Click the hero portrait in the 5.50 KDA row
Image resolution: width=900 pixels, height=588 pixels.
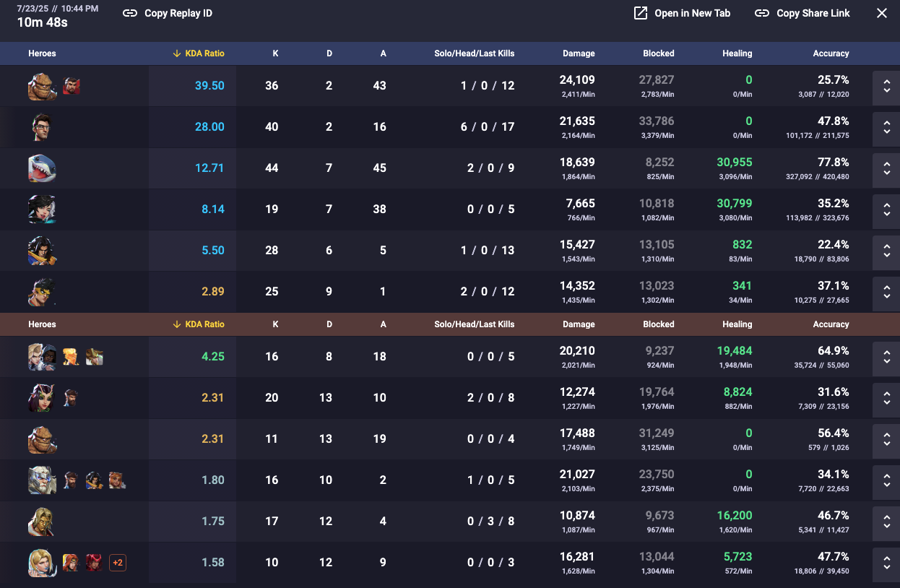(x=42, y=251)
